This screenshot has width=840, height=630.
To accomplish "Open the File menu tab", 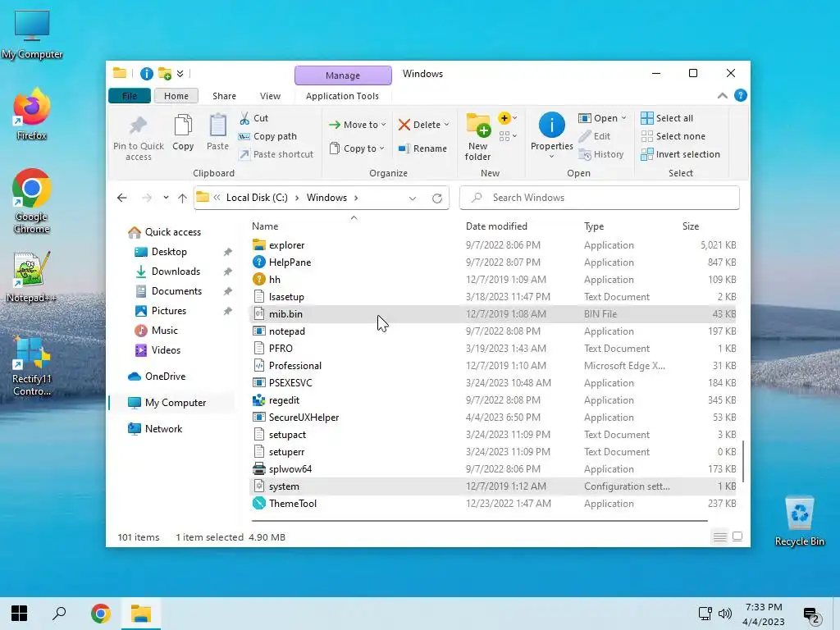I will click(x=130, y=96).
